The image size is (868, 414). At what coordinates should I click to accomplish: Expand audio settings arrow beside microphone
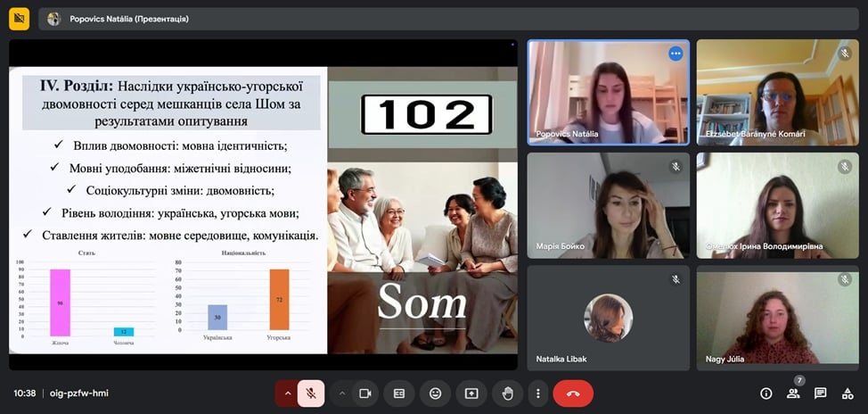287,393
